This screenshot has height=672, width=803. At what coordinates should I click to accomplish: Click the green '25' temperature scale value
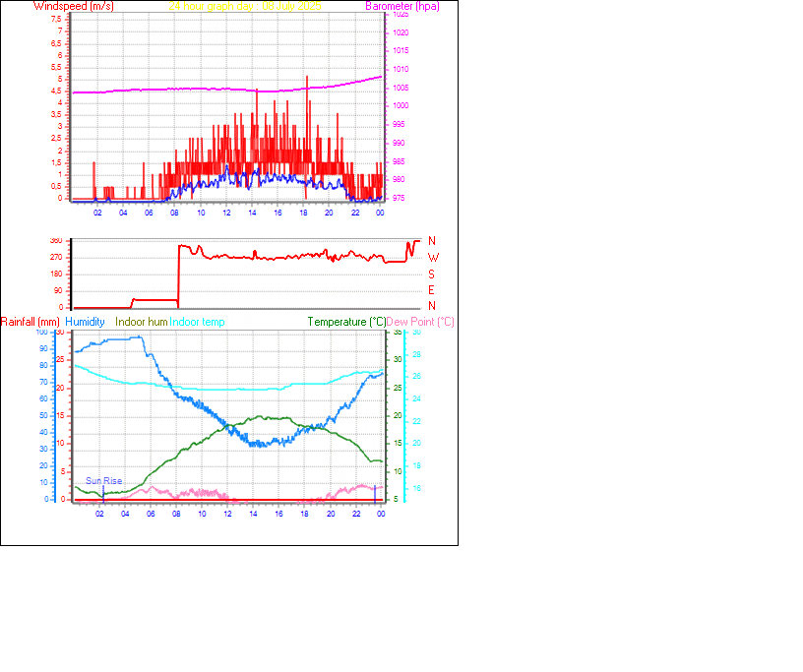click(x=398, y=388)
